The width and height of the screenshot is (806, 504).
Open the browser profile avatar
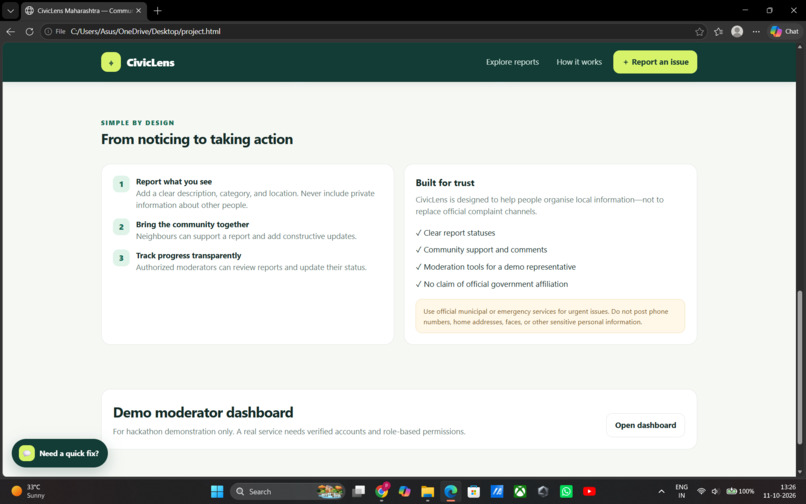pos(737,31)
